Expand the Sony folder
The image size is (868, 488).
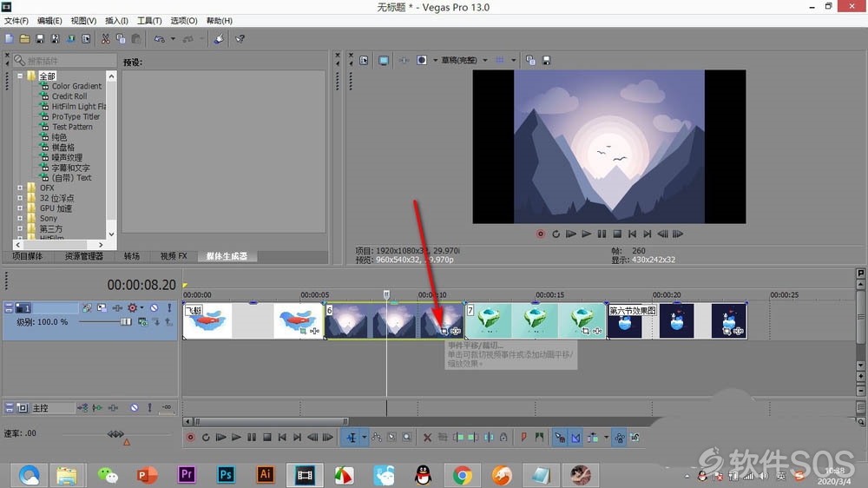coord(20,218)
